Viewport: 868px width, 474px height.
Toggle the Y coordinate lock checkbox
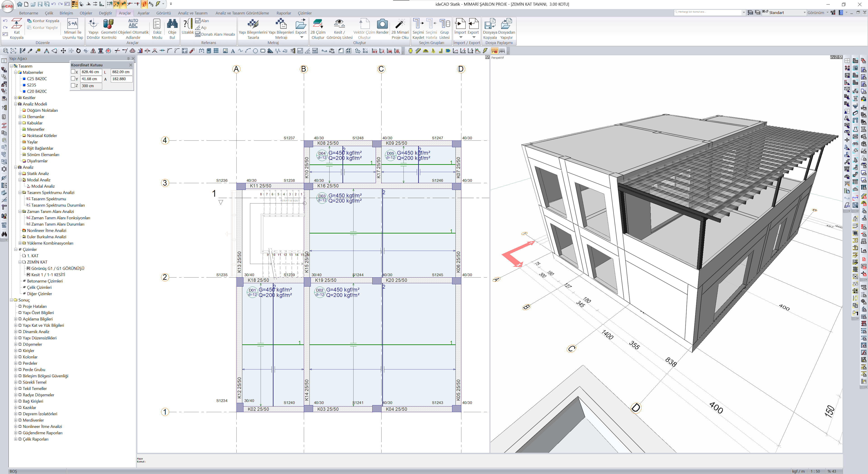tap(73, 79)
